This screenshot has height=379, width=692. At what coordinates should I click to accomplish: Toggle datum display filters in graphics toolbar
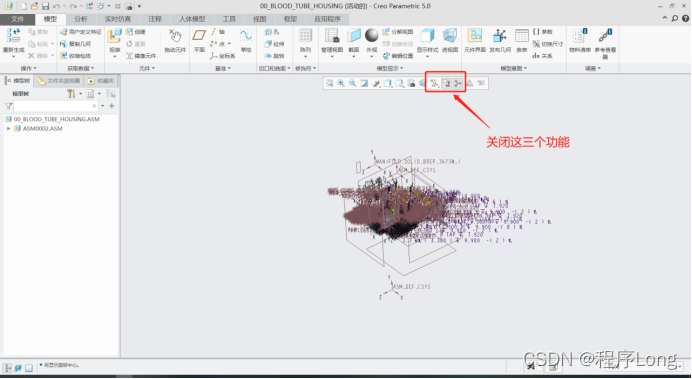434,83
